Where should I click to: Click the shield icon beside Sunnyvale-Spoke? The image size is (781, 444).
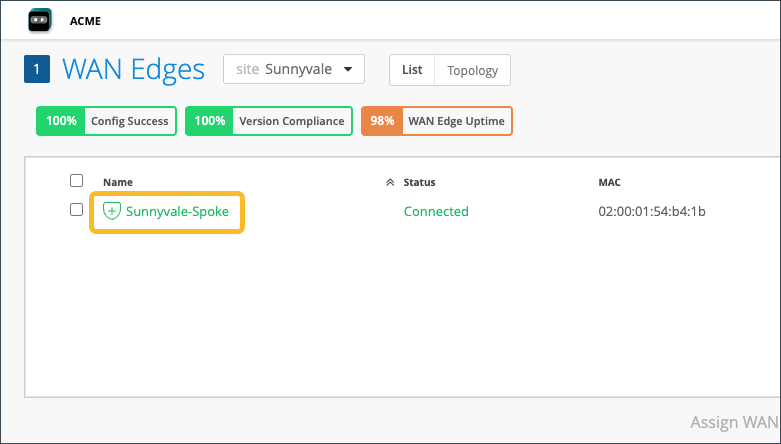click(x=112, y=211)
